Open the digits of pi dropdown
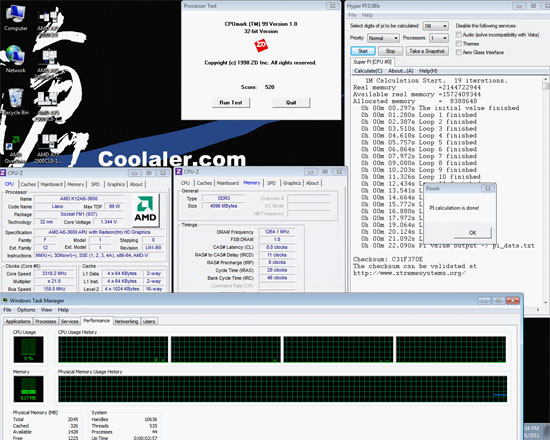 tap(435, 26)
